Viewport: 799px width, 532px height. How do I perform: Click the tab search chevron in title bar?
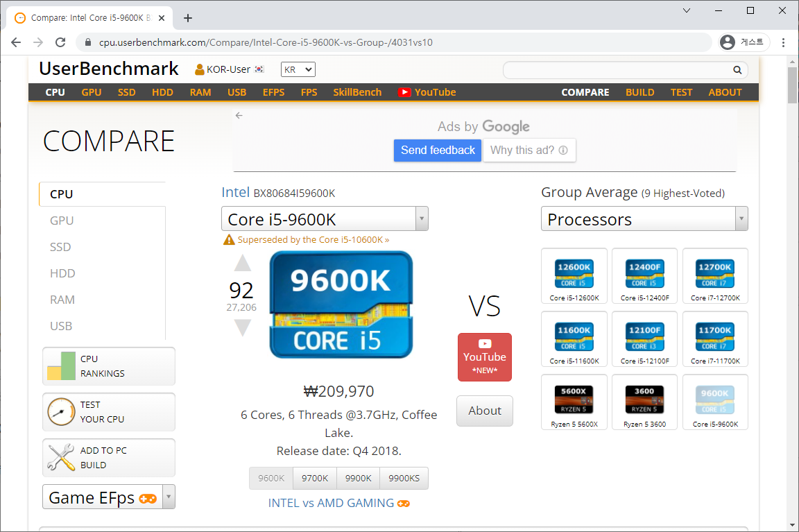pos(687,10)
